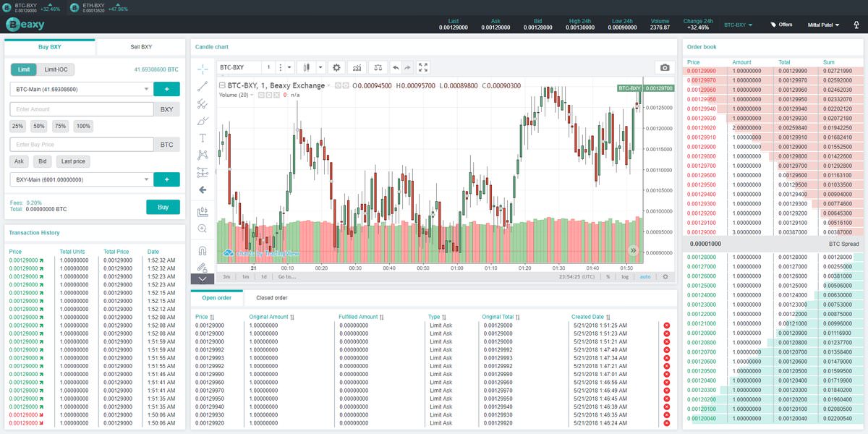Use Last price for order
This screenshot has width=868, height=434.
pyautogui.click(x=74, y=161)
